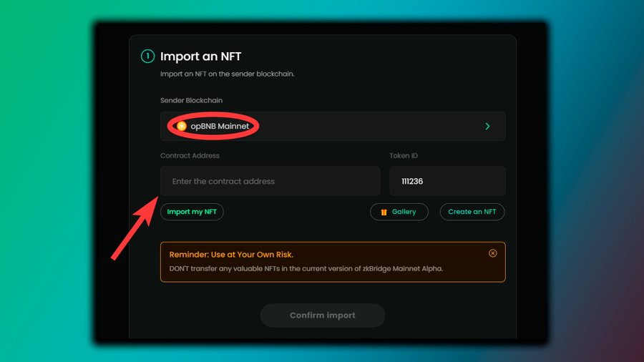Click the gift icon on Gallery

pyautogui.click(x=384, y=212)
